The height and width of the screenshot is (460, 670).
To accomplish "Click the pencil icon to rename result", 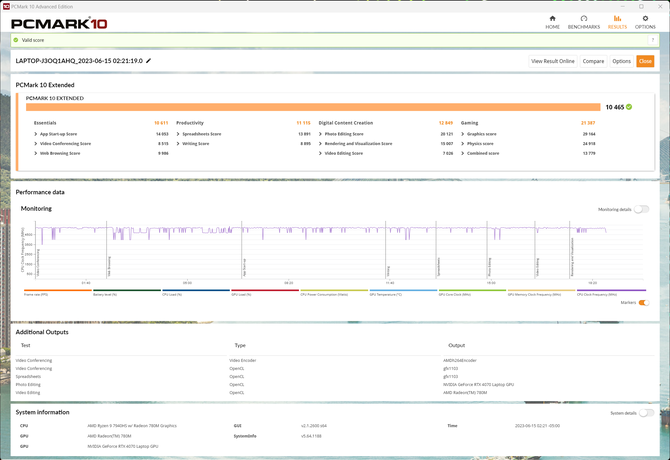I will pyautogui.click(x=148, y=61).
